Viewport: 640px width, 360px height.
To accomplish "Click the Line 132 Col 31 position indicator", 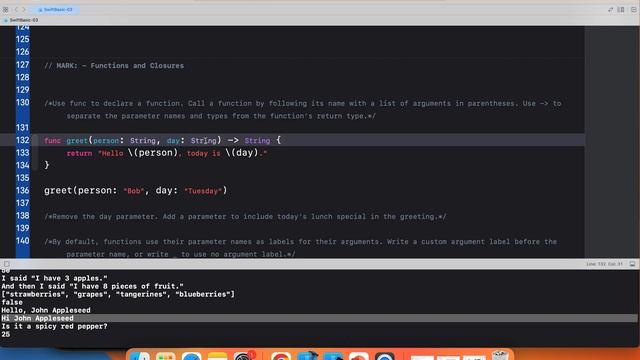I will [604, 264].
